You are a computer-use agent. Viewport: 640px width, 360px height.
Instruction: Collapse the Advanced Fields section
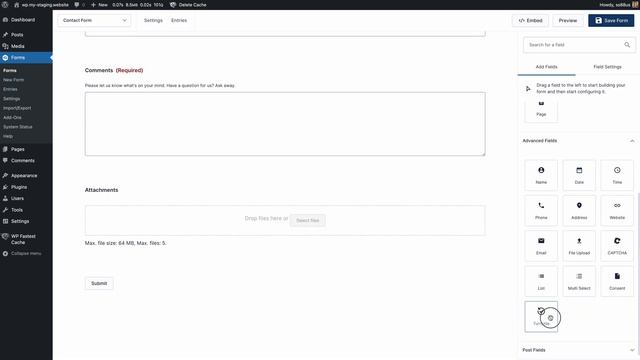click(632, 141)
